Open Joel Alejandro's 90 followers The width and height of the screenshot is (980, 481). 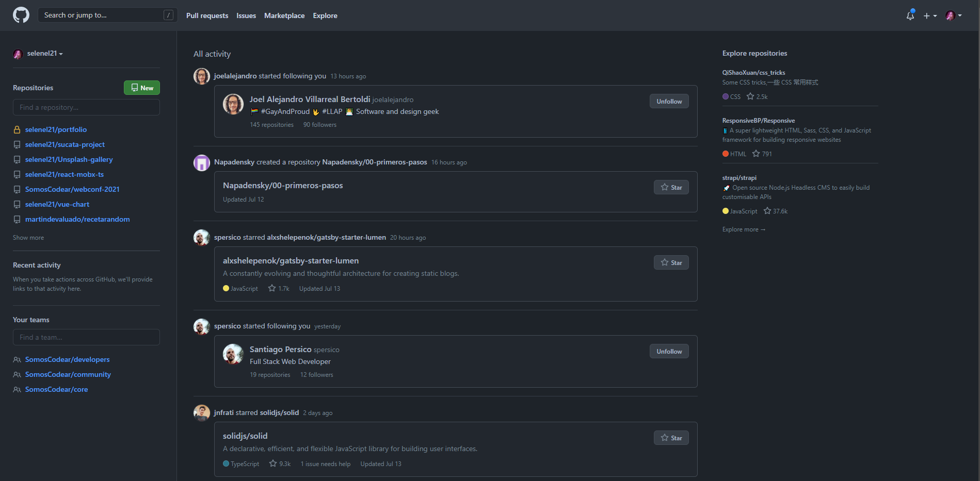click(x=320, y=125)
